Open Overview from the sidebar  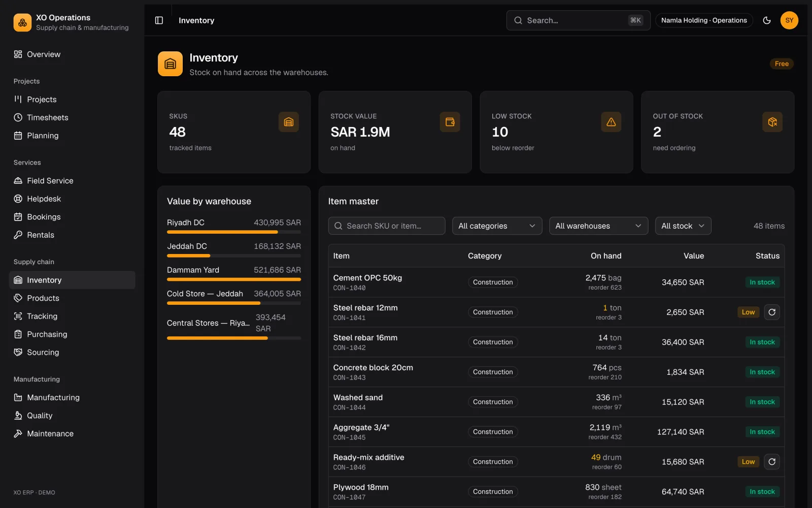click(x=72, y=54)
